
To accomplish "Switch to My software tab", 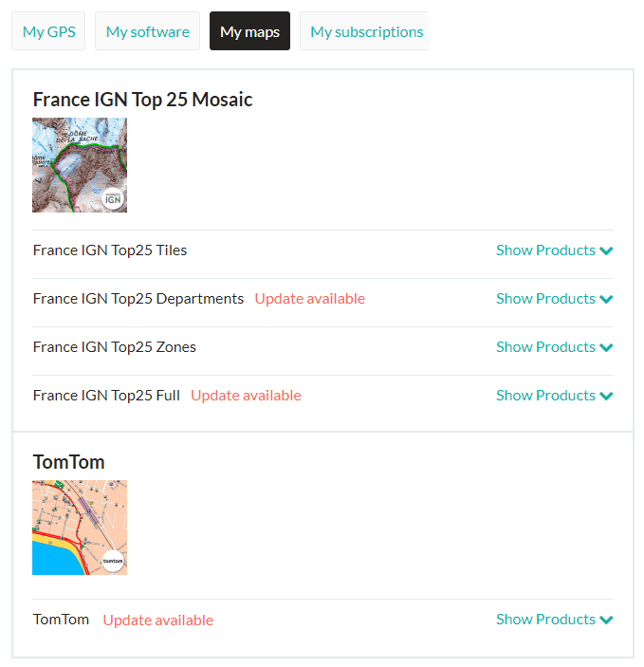I will tap(147, 31).
